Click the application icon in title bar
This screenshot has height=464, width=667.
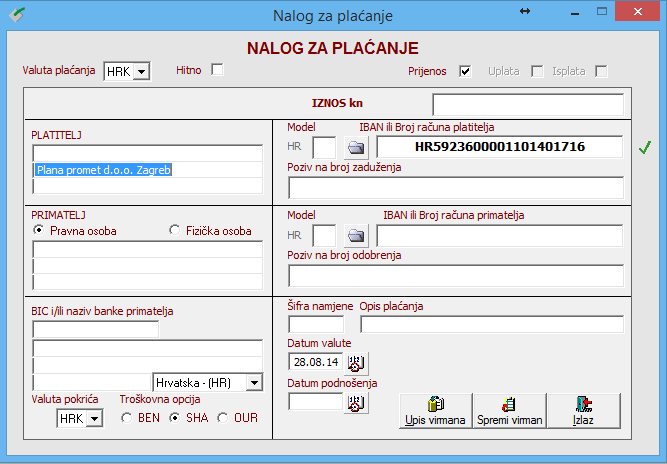(17, 15)
